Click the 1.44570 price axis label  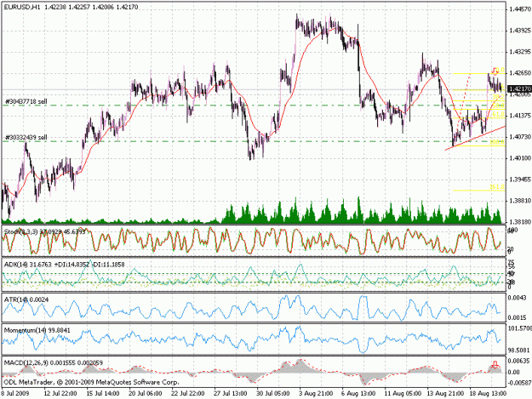520,9
